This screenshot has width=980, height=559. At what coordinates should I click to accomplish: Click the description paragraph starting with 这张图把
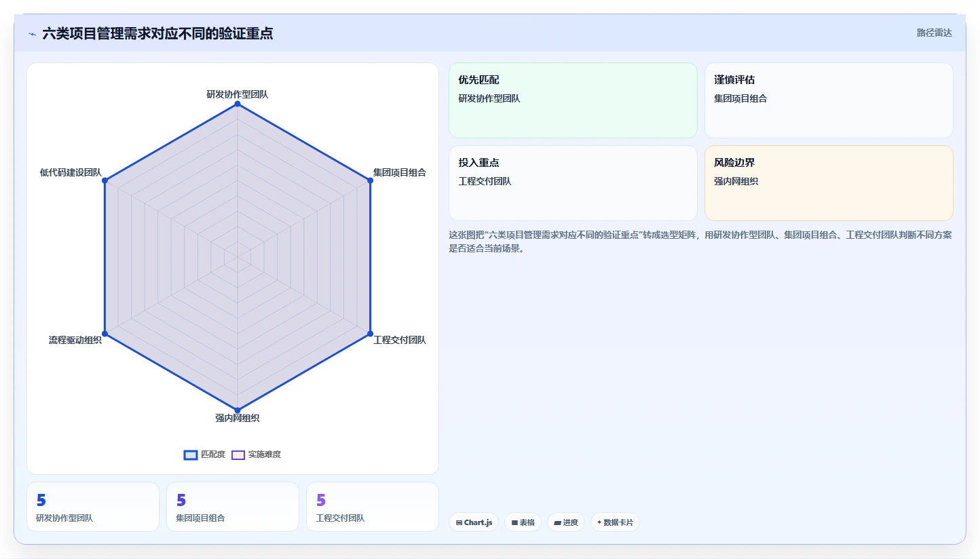[x=700, y=242]
